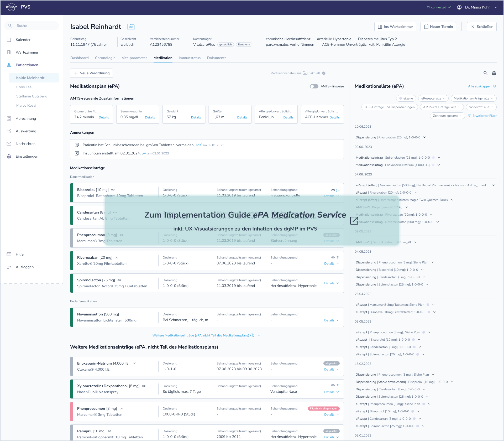Screen dimensions: 504x441
Task: Open external link icon on guide banner
Action: click(354, 221)
